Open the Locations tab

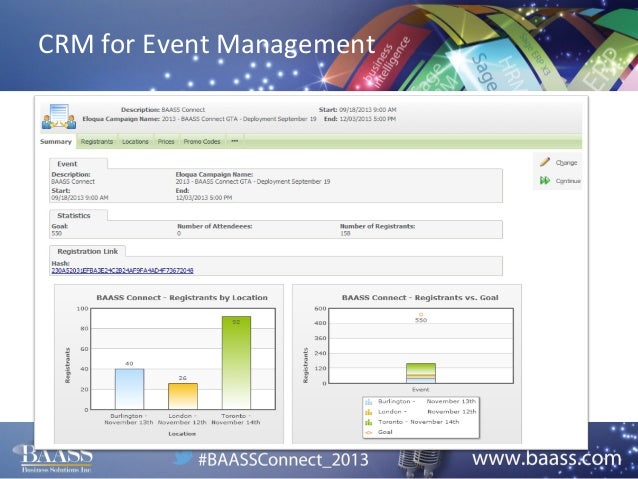pos(135,142)
